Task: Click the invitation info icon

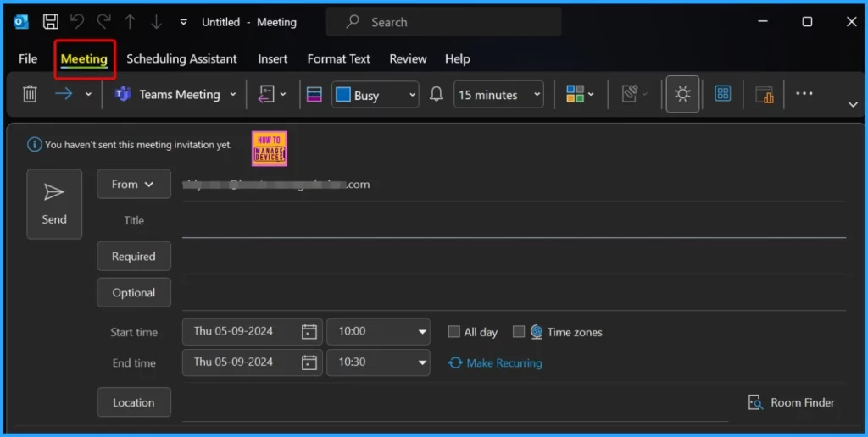Action: pos(34,144)
